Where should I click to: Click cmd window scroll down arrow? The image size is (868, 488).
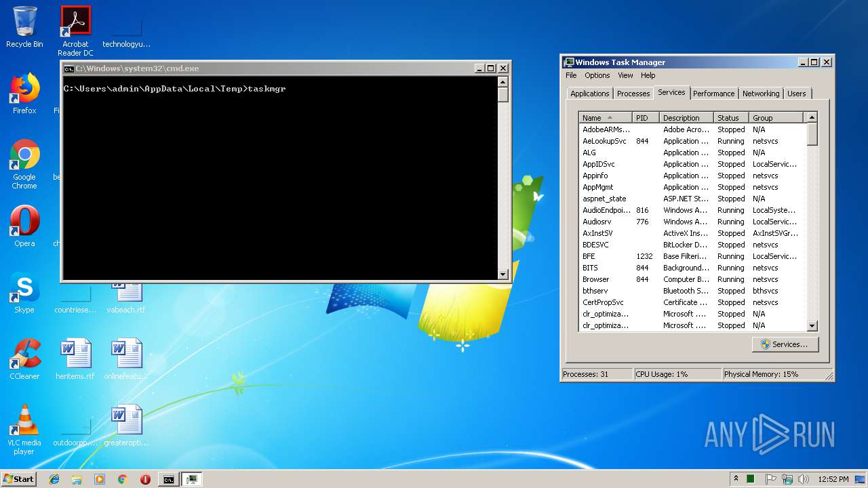502,274
